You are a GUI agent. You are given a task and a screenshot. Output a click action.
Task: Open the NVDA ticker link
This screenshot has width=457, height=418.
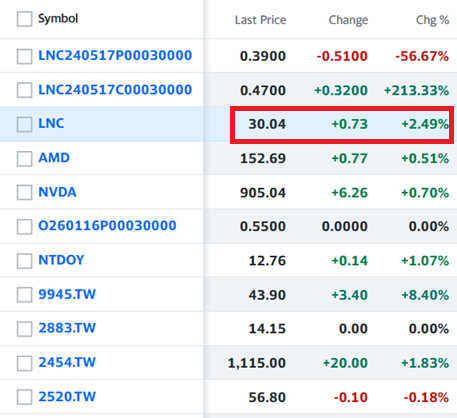pos(57,192)
